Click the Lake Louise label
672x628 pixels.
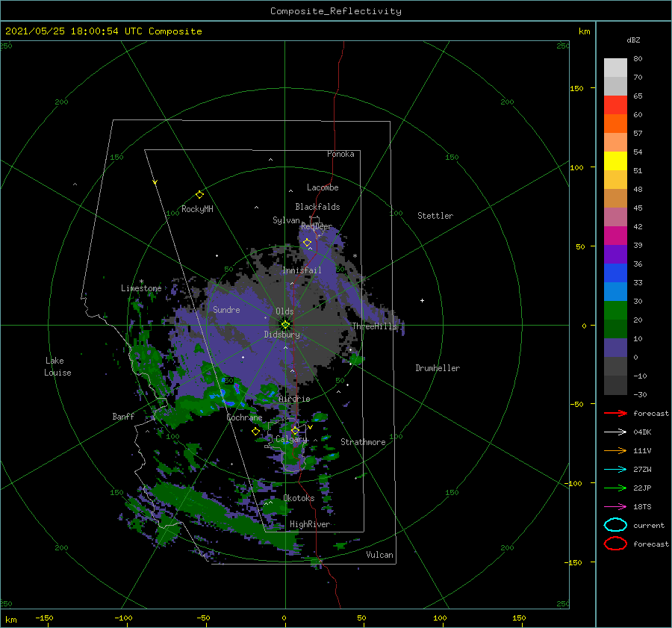click(57, 367)
